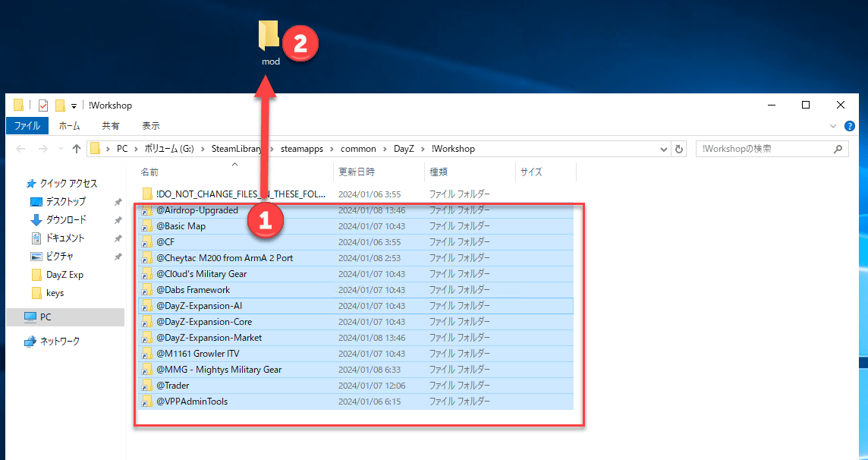The image size is (868, 460).
Task: Click ボリューム (G:) in the breadcrumb
Action: 169,149
